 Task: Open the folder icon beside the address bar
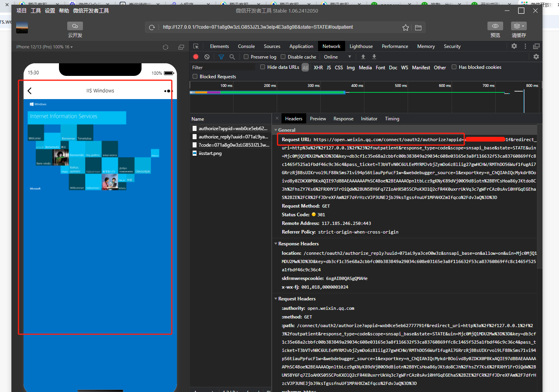coord(418,28)
